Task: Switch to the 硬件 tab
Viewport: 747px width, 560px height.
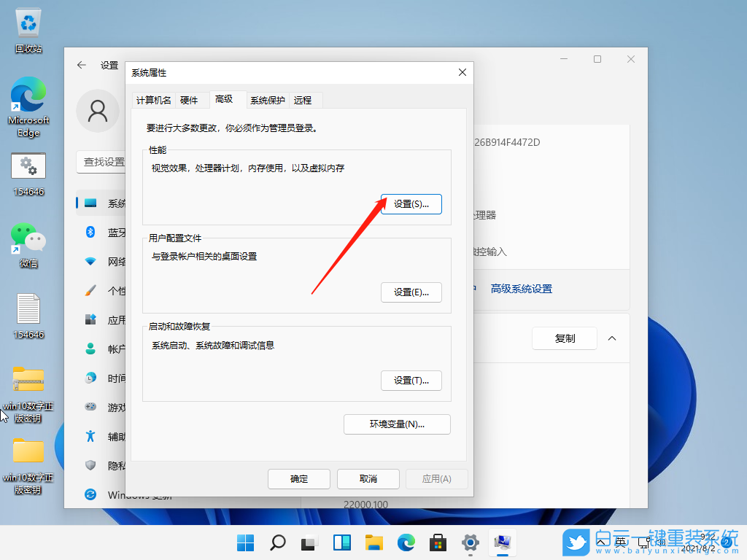Action: pyautogui.click(x=190, y=100)
